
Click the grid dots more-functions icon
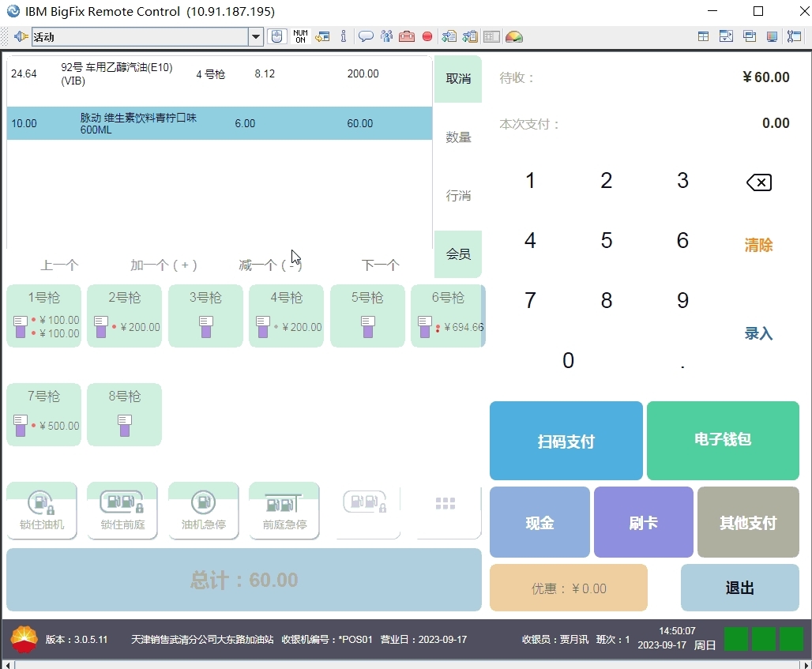[x=445, y=504]
